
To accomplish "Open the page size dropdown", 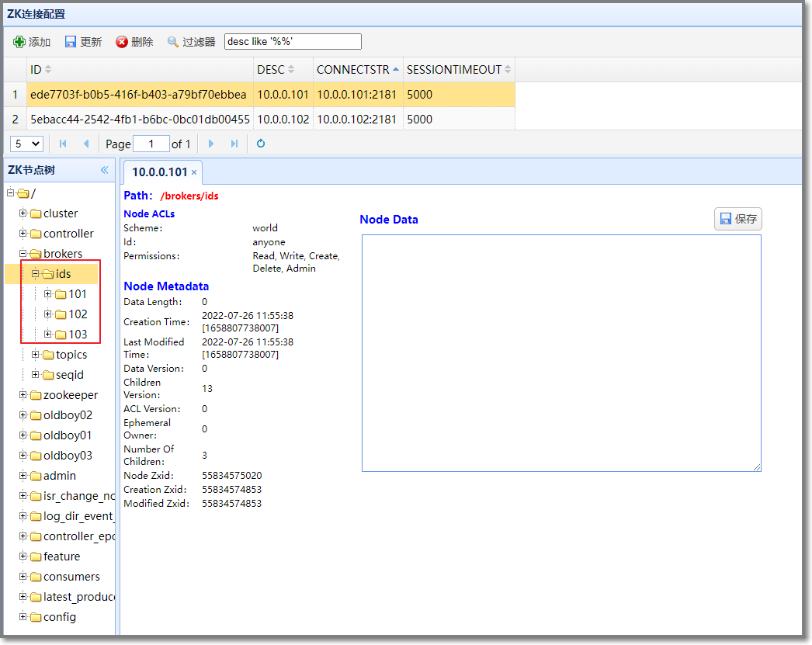I will point(26,144).
